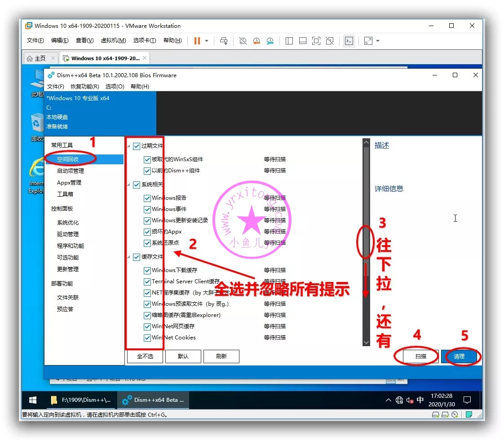This screenshot has width=504, height=440.
Task: Click the cleanup list scrollbar down arrow
Action: click(x=366, y=342)
